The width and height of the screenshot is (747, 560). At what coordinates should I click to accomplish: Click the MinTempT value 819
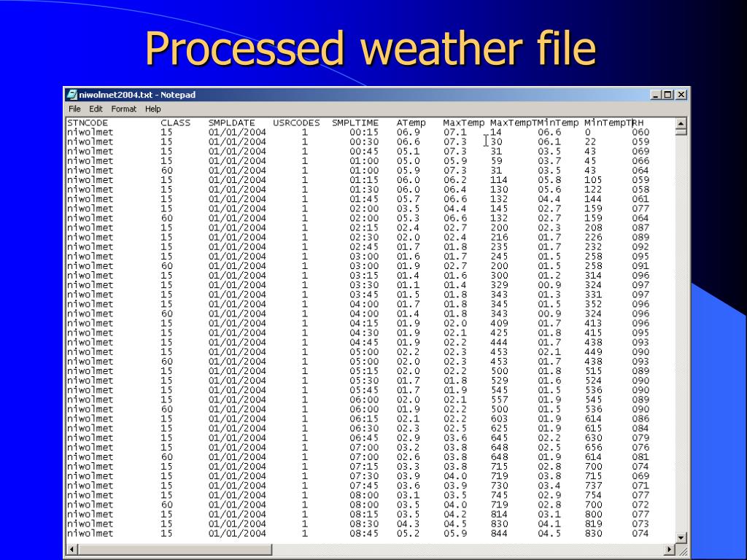(593, 524)
